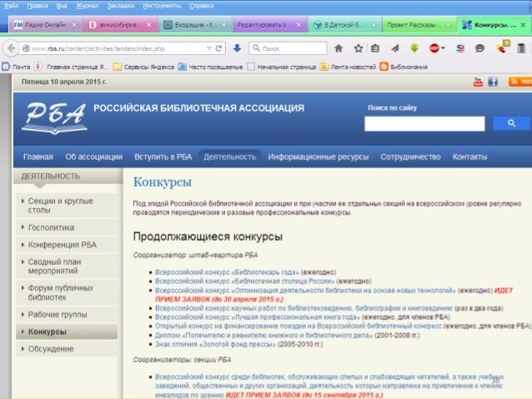Click the blue site search magnifier button
Viewport: 532px width, 399px height.
pyautogui.click(x=511, y=123)
